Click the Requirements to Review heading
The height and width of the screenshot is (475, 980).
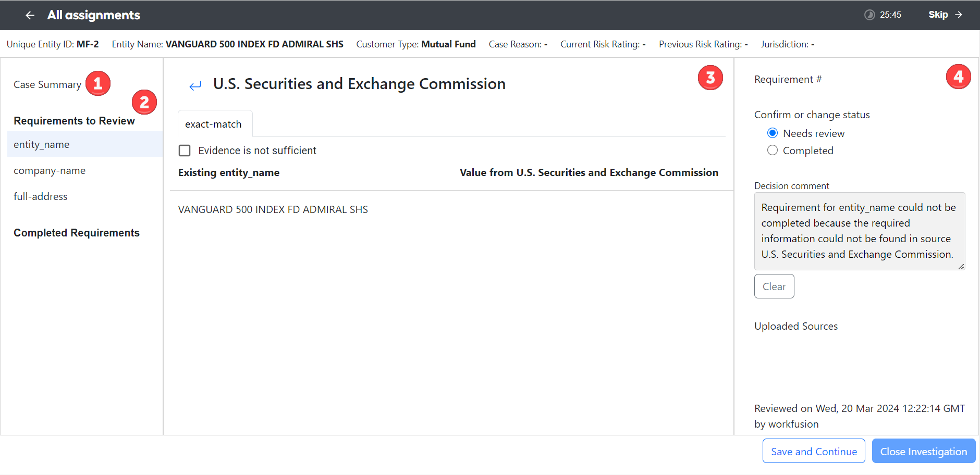tap(74, 121)
